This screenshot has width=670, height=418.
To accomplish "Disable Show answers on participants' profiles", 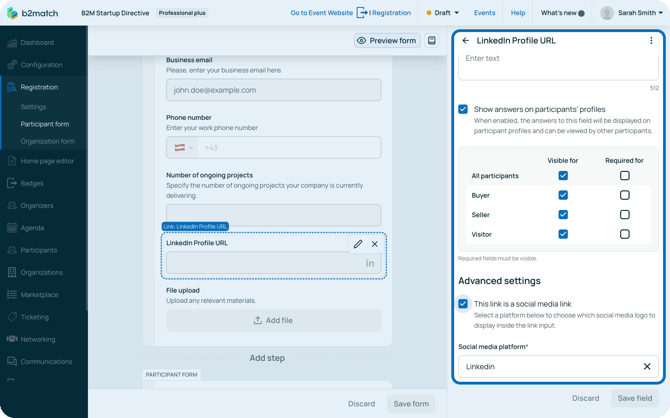I will pyautogui.click(x=463, y=109).
